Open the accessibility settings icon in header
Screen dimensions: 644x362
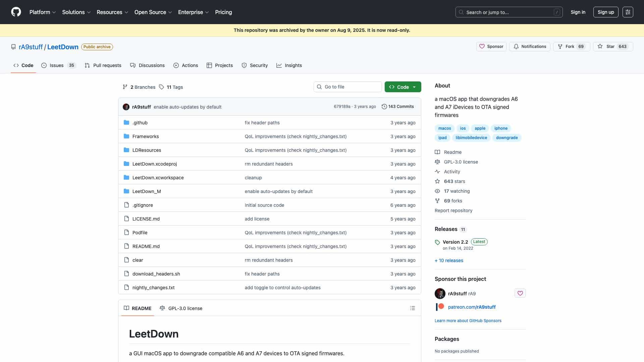[628, 12]
